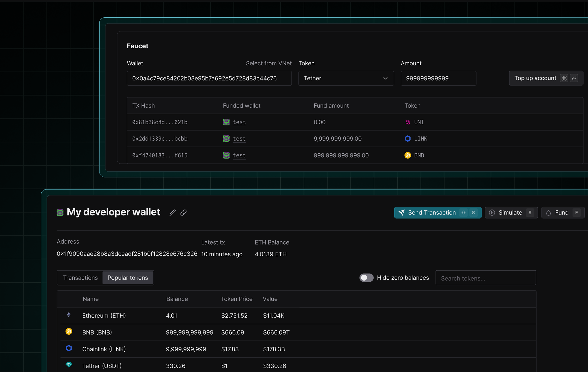Click Select from VNet to choose wallet
The height and width of the screenshot is (372, 588).
point(269,63)
